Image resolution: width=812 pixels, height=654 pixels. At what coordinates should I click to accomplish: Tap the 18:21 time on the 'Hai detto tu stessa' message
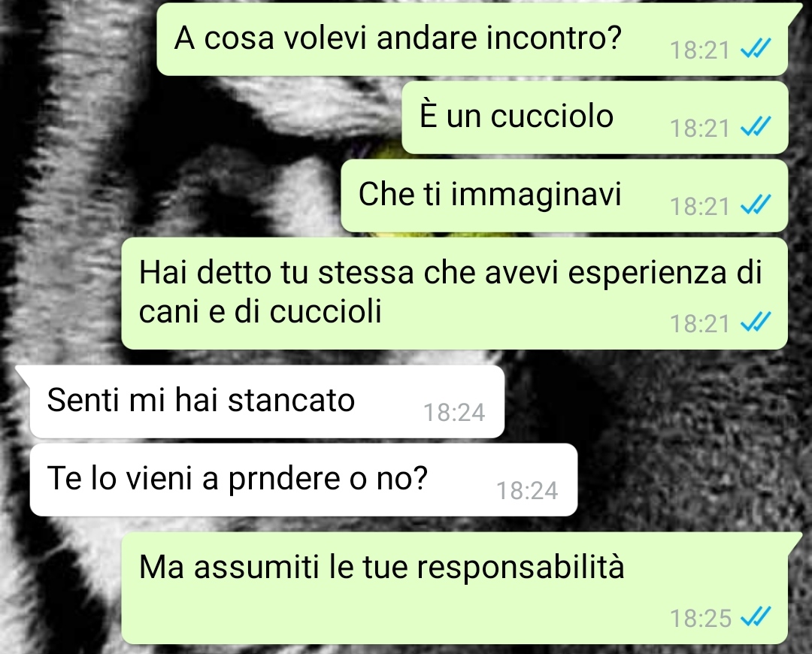coord(700,324)
